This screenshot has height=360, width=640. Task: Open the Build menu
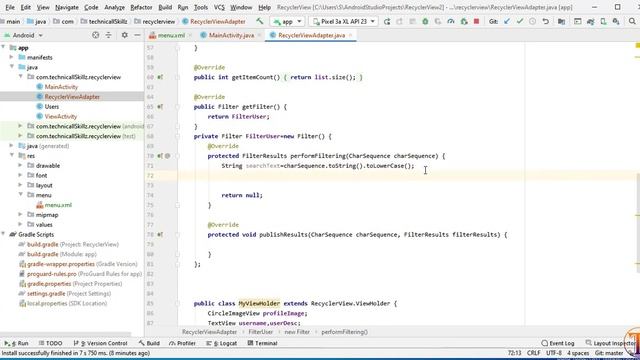(165, 7)
